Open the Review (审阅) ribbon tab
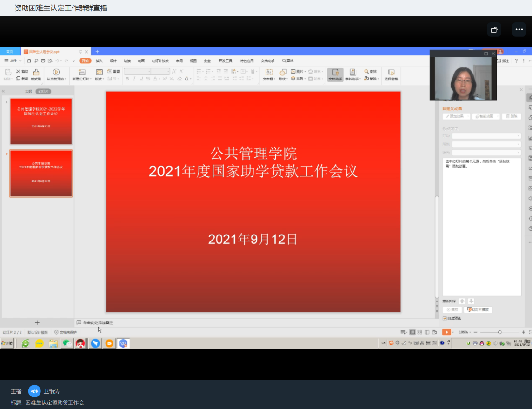Viewport: 532px width, 409px height. pyautogui.click(x=179, y=61)
